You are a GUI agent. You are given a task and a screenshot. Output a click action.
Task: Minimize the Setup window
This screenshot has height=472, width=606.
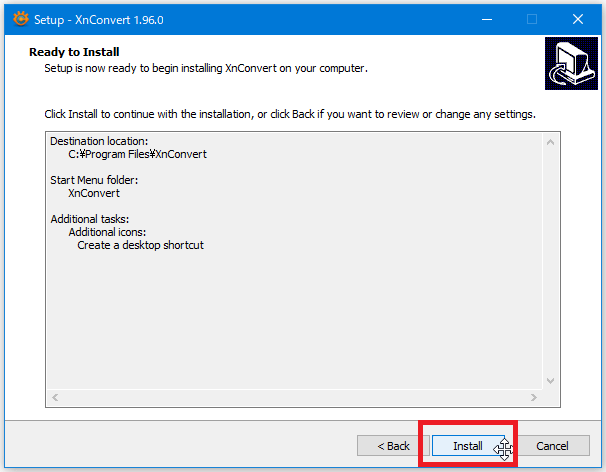point(486,18)
